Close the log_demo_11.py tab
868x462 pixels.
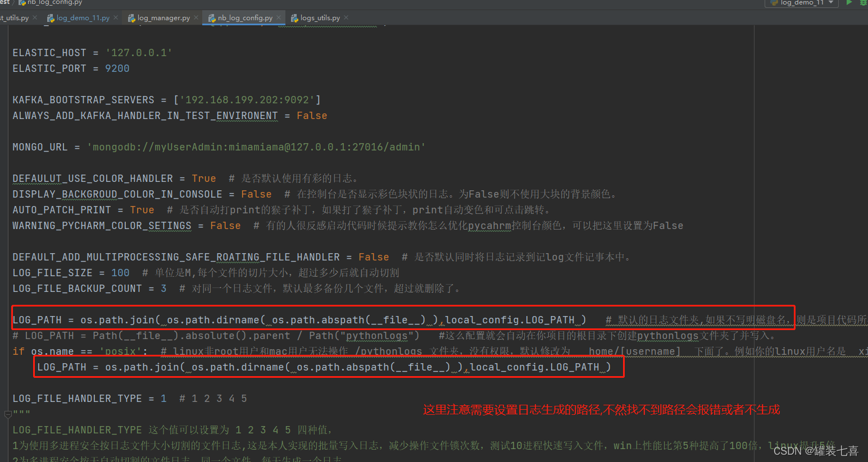point(116,17)
